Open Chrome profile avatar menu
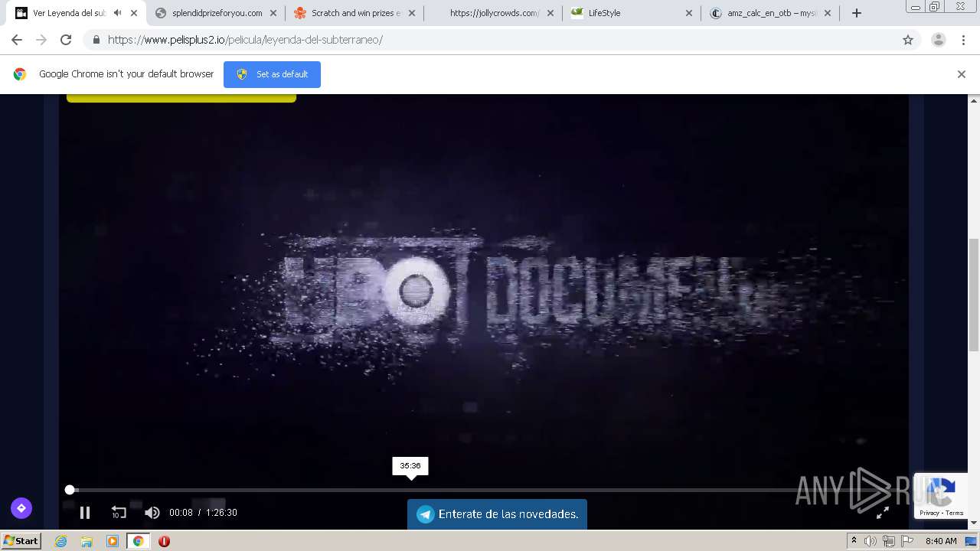This screenshot has width=980, height=551. click(x=939, y=40)
